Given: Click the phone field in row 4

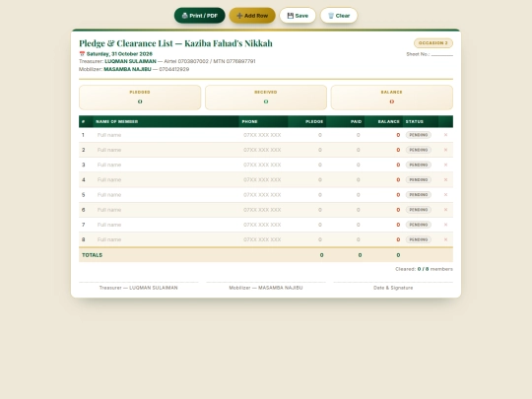Looking at the screenshot, I should click(x=264, y=180).
